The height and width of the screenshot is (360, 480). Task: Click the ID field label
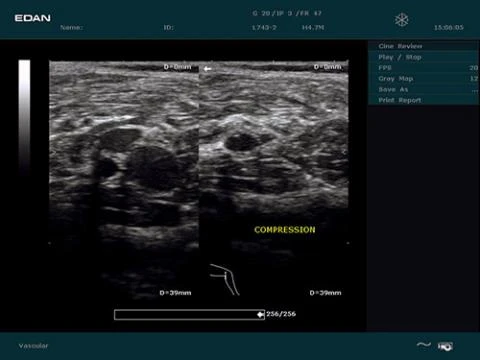tap(169, 28)
